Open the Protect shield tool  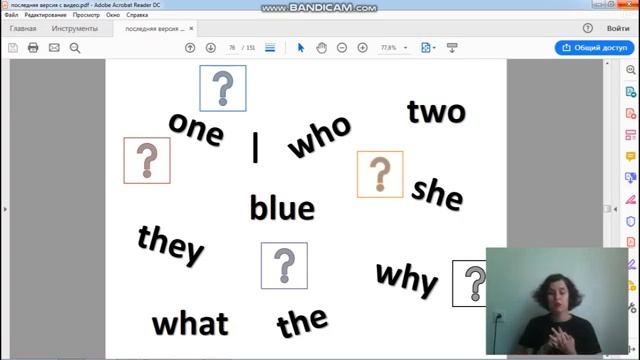point(631,221)
